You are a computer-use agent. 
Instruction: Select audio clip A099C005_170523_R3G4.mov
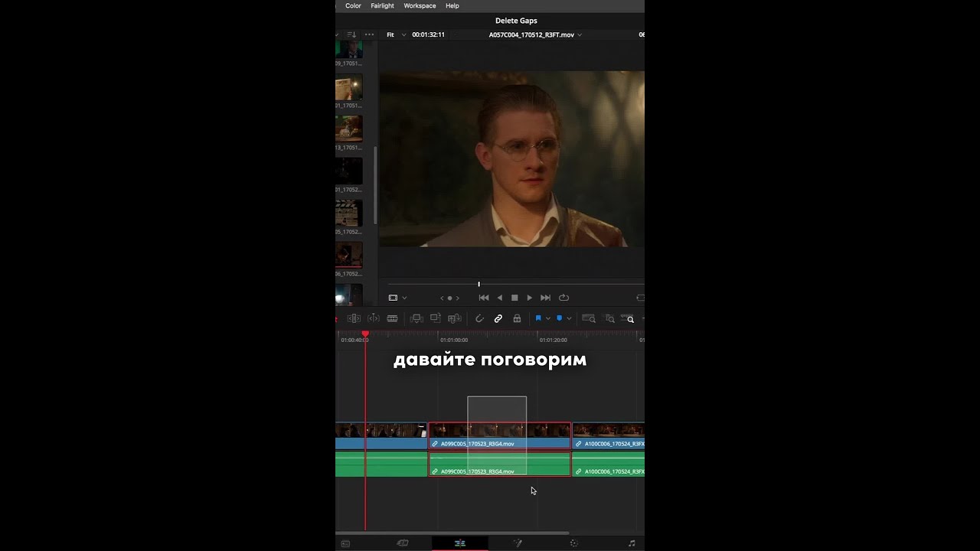click(x=499, y=464)
